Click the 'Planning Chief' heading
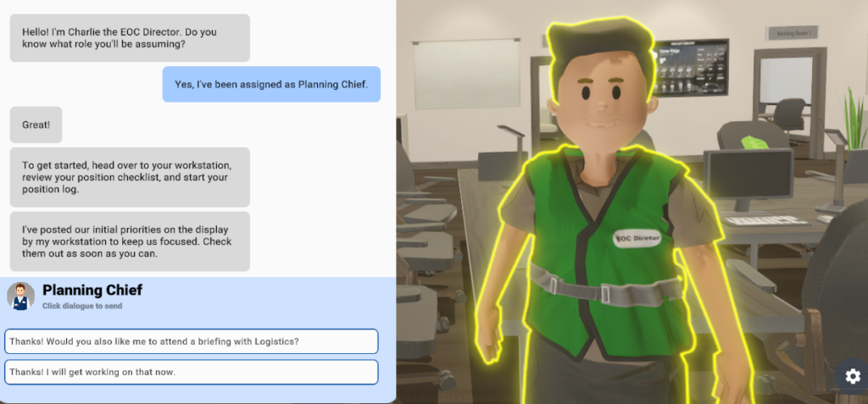Screen dimensions: 868x404 [x=92, y=290]
